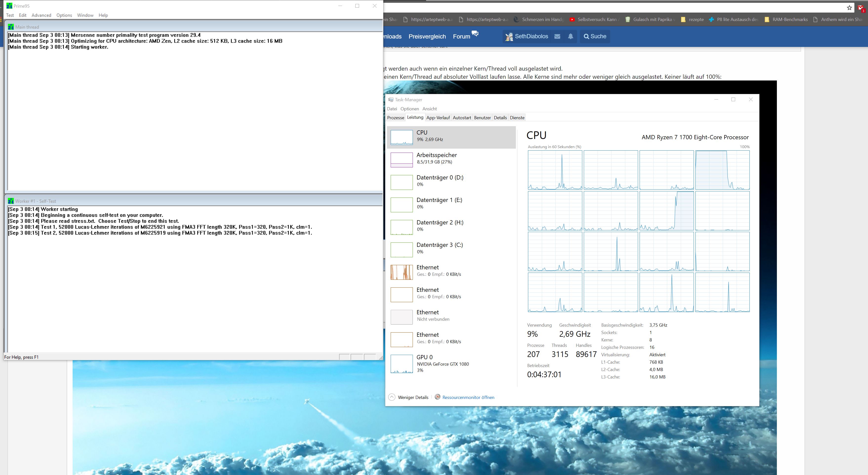Click the Prime95 app icon in title bar
Image resolution: width=868 pixels, height=475 pixels.
pyautogui.click(x=9, y=6)
